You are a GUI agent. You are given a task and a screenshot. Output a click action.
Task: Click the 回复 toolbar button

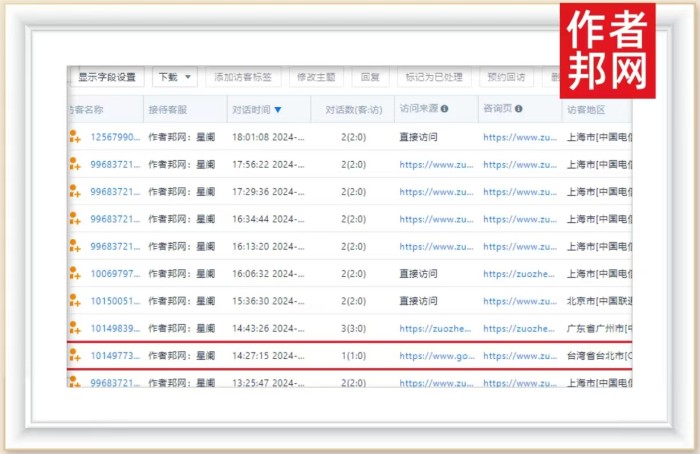369,77
